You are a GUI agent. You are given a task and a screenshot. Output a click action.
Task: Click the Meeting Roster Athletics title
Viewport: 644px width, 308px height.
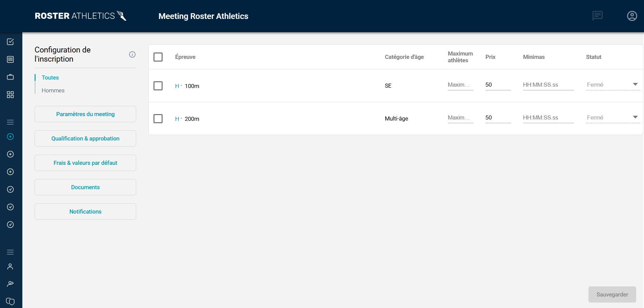(x=203, y=16)
